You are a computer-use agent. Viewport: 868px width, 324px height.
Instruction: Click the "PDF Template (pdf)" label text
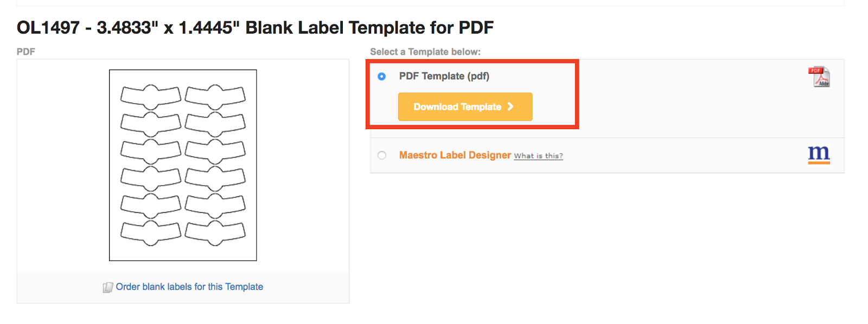[x=444, y=76]
